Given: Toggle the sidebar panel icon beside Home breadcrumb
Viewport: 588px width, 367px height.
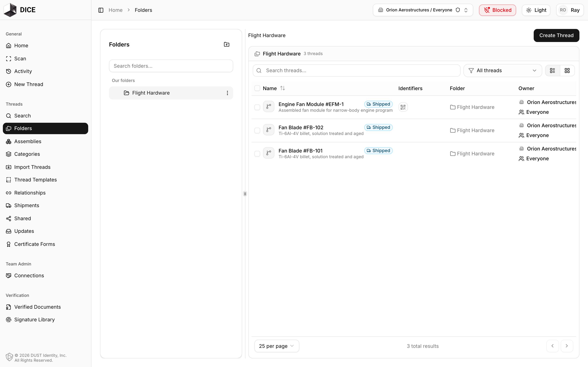Looking at the screenshot, I should [101, 10].
